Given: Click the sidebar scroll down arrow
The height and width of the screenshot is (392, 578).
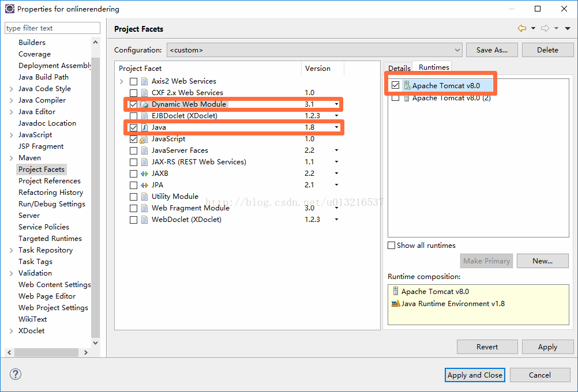Looking at the screenshot, I should point(96,342).
